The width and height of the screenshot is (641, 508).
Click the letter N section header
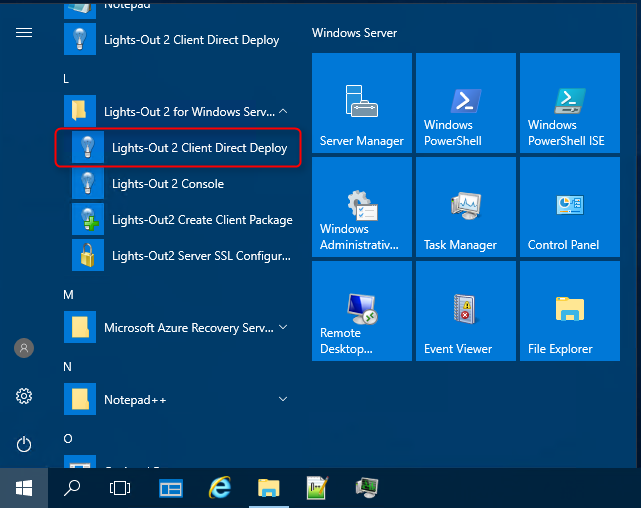click(x=67, y=367)
